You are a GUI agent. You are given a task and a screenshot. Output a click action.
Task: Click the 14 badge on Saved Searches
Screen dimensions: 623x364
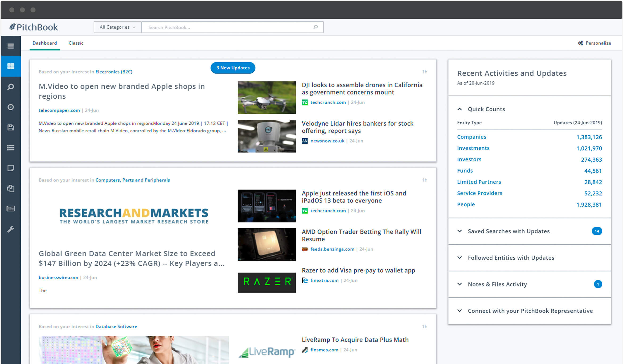pos(597,231)
